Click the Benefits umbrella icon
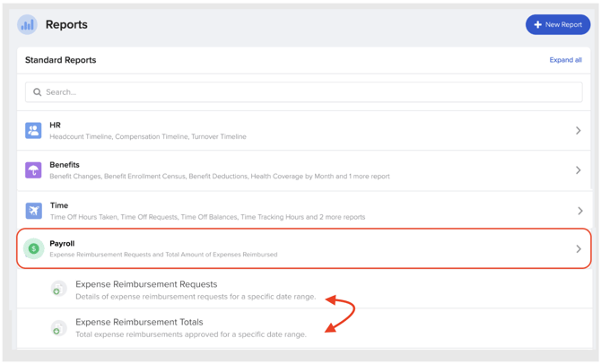 (x=33, y=170)
